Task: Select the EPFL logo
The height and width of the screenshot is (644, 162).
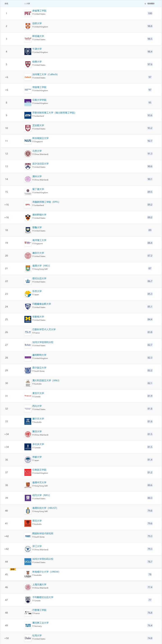Action: (x=28, y=205)
